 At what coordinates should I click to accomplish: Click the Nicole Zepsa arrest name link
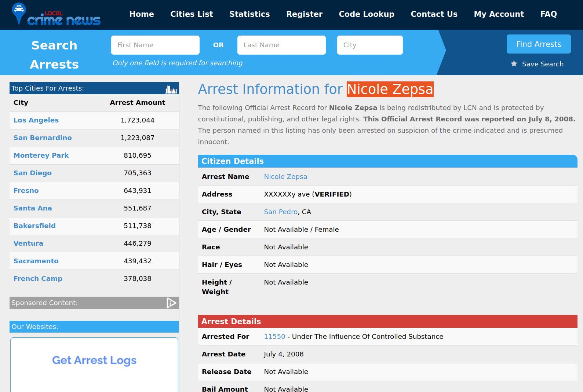tap(285, 177)
